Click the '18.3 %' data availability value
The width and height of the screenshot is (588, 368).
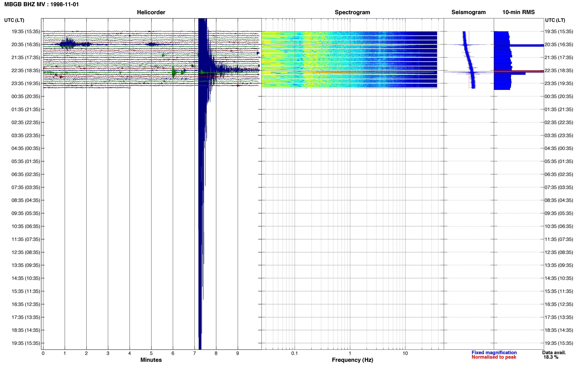[551, 357]
